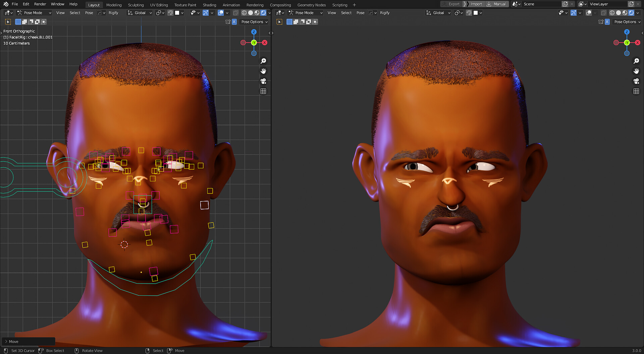
Task: Click the Manual button
Action: tap(497, 4)
